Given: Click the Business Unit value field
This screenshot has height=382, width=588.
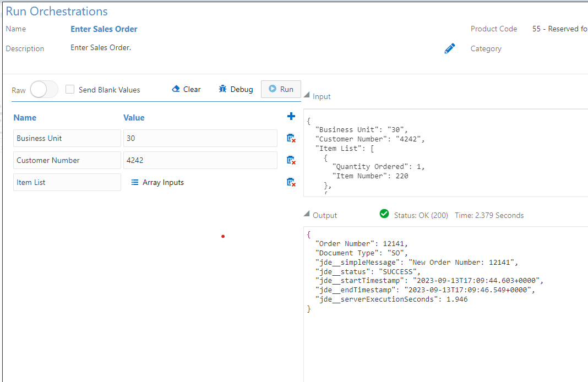Looking at the screenshot, I should (x=200, y=138).
